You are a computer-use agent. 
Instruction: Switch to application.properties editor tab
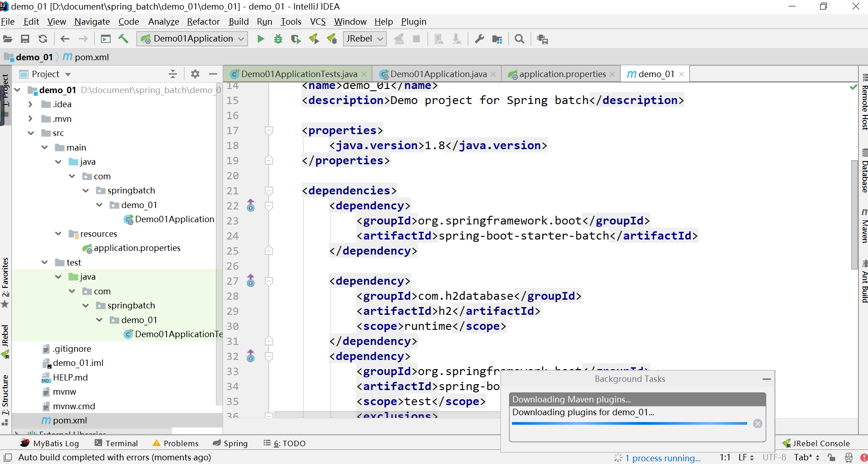[x=561, y=74]
